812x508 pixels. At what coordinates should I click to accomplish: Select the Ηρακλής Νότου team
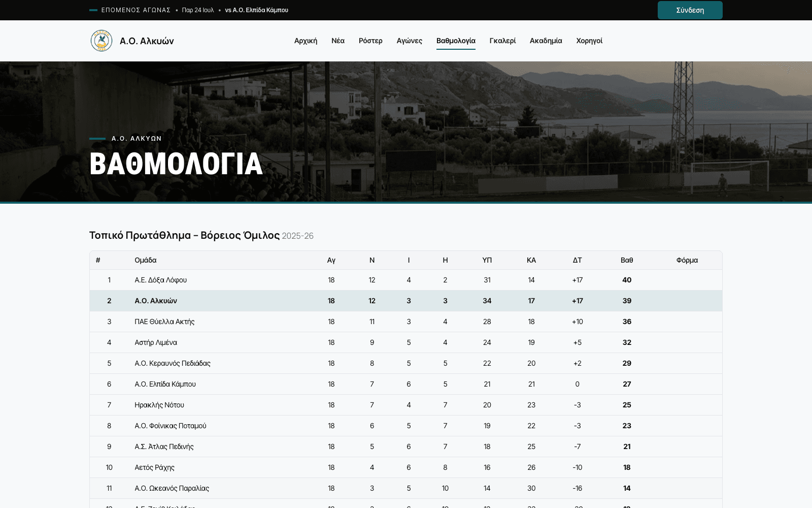coord(159,405)
